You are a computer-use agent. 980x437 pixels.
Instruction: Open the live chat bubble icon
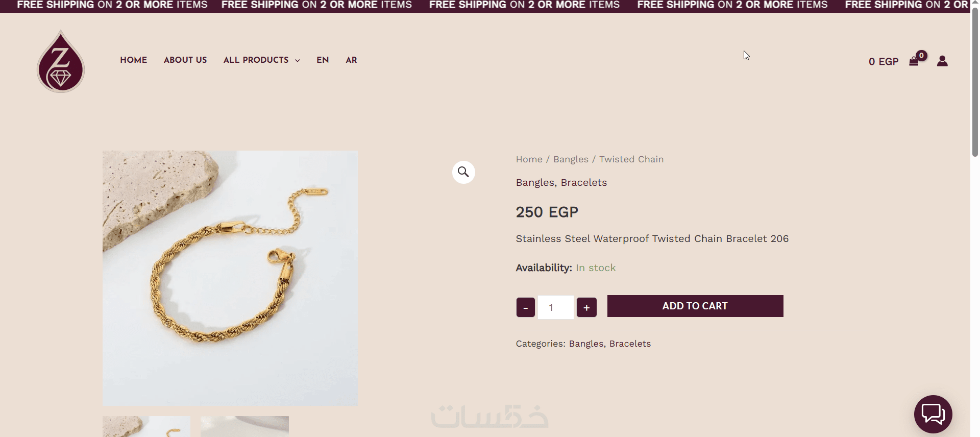click(933, 414)
